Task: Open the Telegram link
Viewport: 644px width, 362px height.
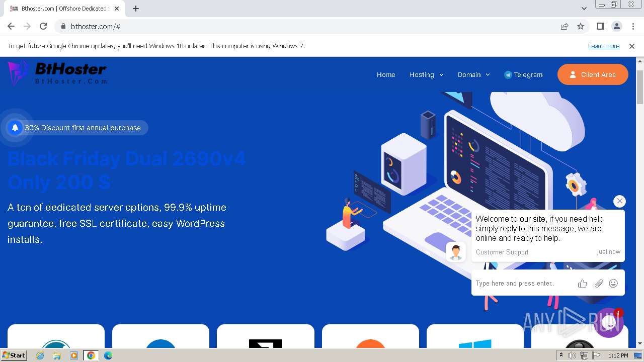Action: (x=523, y=74)
